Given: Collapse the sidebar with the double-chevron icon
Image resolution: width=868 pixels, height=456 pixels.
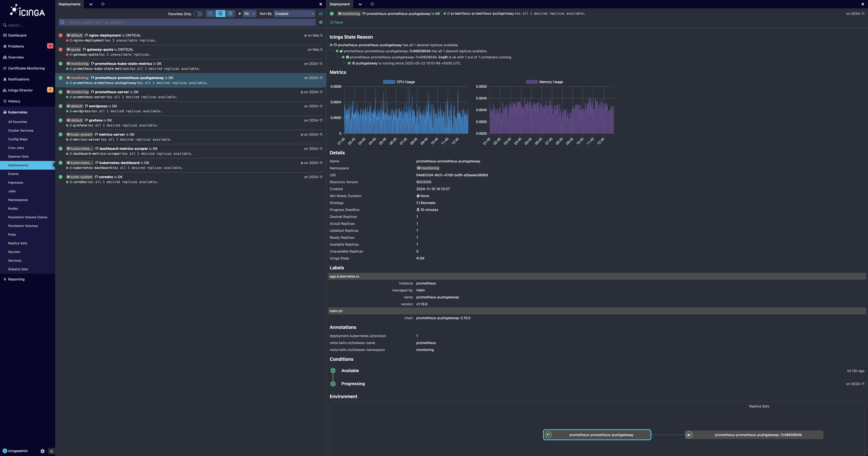Looking at the screenshot, I should tap(51, 451).
